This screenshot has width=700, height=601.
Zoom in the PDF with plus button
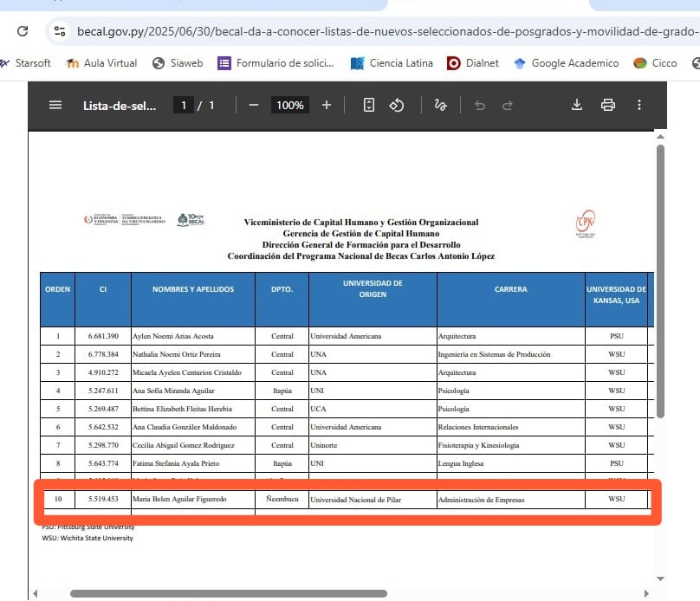tap(327, 106)
